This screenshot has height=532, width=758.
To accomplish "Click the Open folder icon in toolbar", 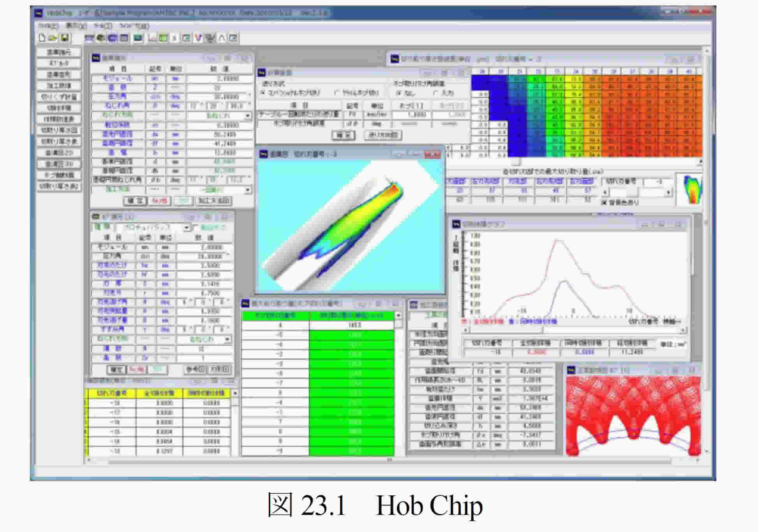I will [x=53, y=38].
